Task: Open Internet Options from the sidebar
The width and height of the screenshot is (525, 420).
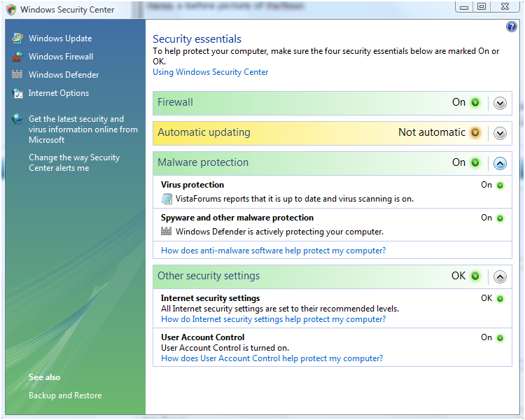Action: (59, 93)
